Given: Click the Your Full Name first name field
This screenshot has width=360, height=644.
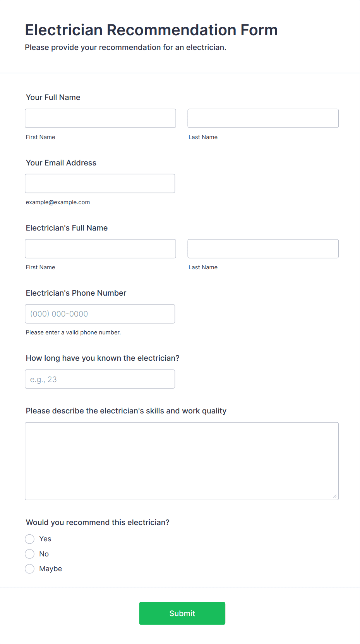Looking at the screenshot, I should [x=100, y=118].
